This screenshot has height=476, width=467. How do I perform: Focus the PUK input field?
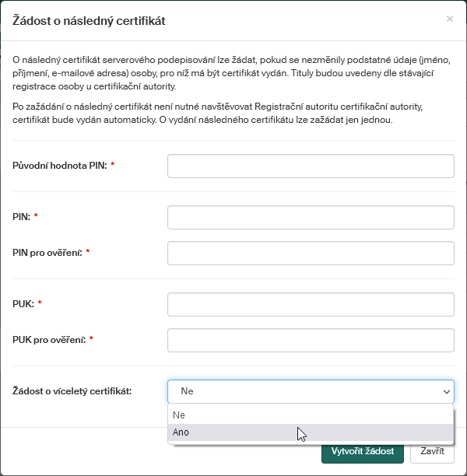(x=311, y=304)
